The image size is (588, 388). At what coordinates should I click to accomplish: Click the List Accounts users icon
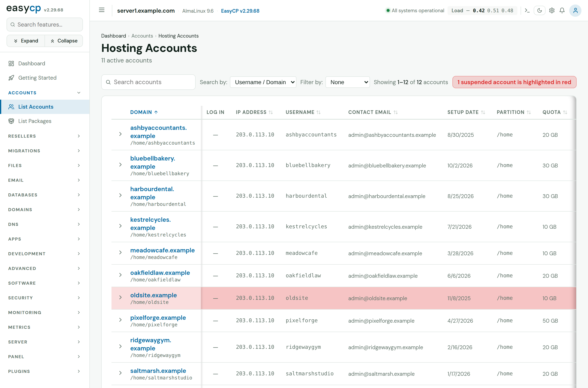click(11, 107)
